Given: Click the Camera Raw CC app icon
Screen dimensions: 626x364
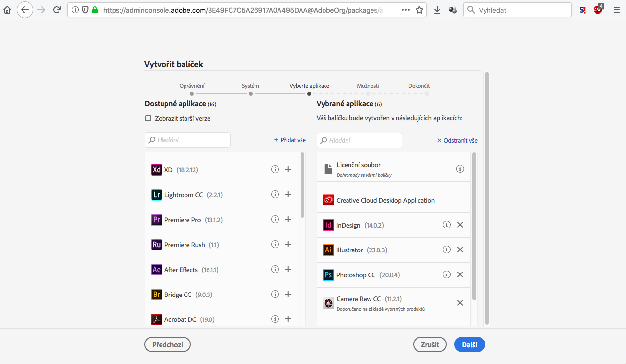Looking at the screenshot, I should [x=328, y=303].
